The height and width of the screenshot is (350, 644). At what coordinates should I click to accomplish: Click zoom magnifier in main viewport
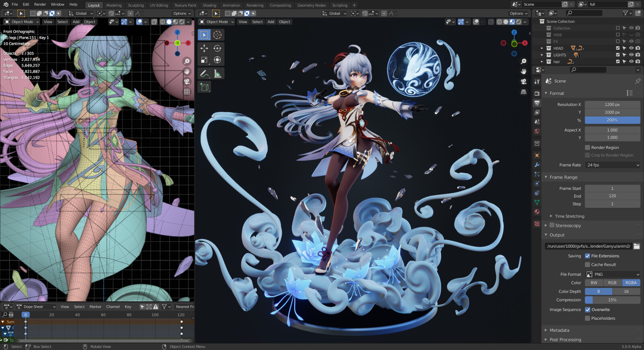click(524, 61)
